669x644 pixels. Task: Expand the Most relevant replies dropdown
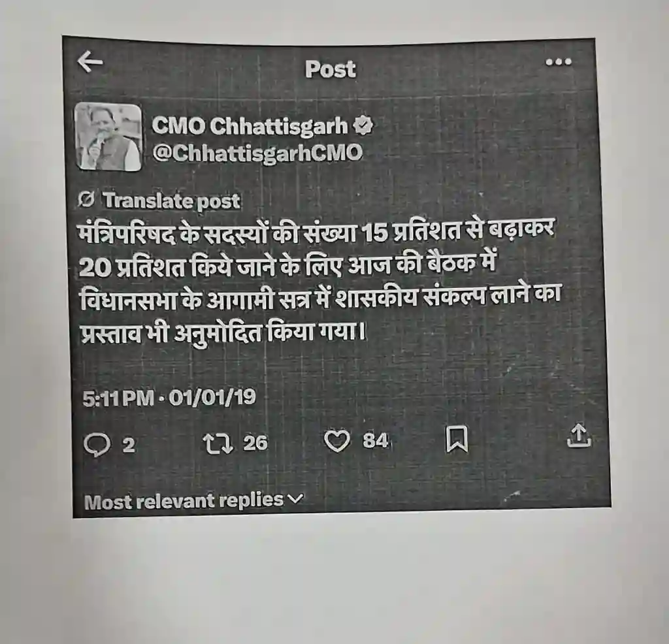click(x=193, y=501)
